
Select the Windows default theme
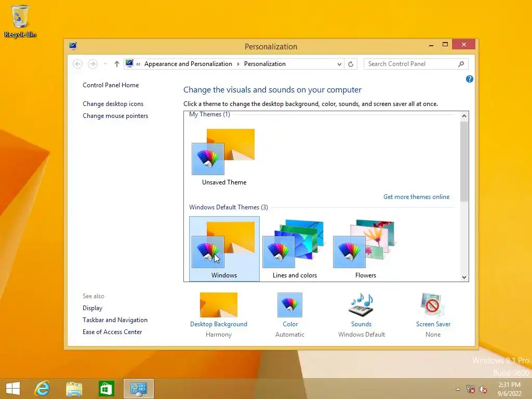tap(224, 249)
